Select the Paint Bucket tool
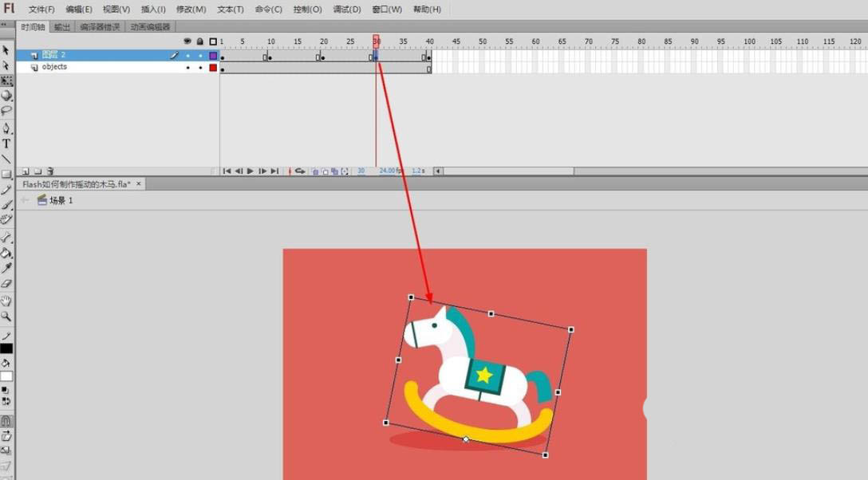Screen dimensions: 868x480 coord(6,253)
